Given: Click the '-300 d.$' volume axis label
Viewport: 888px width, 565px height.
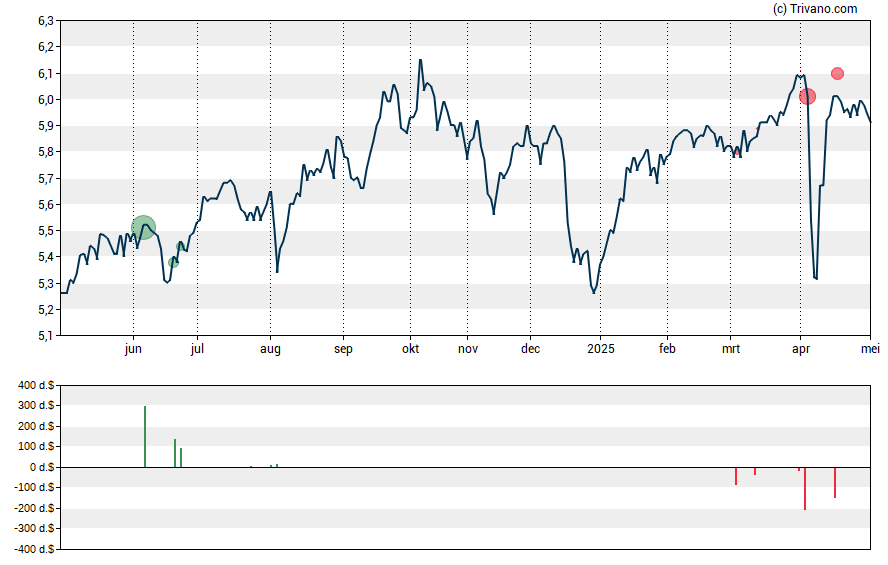Looking at the screenshot, I should click(35, 528).
